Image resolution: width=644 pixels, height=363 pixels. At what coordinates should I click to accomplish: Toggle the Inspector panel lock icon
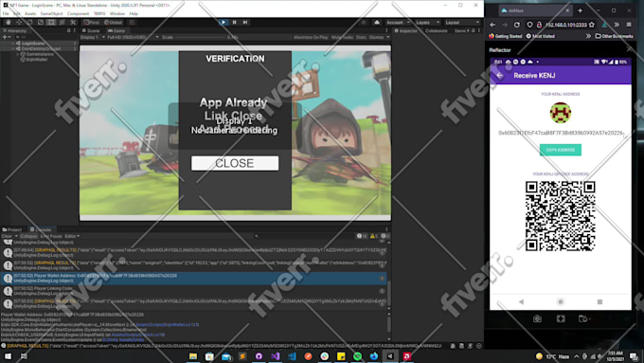click(x=474, y=30)
